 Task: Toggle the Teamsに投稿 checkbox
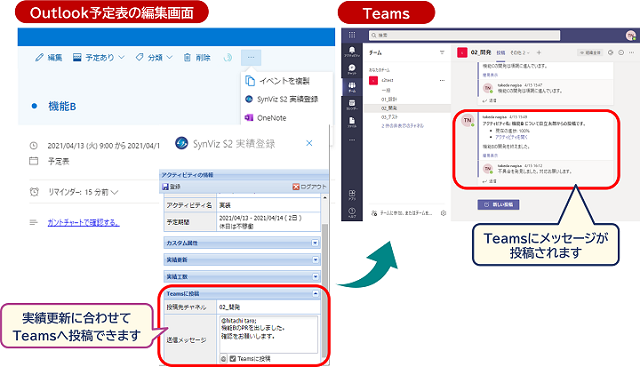click(x=233, y=358)
